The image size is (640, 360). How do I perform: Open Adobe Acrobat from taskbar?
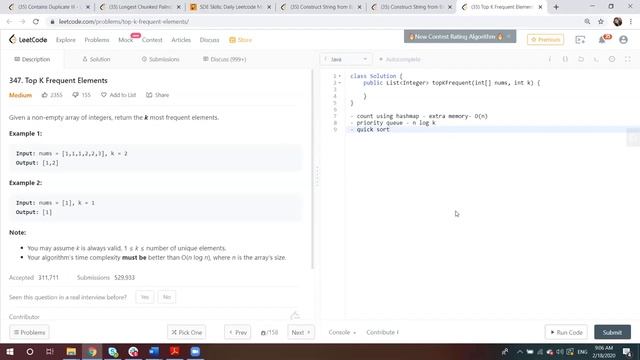(175, 351)
